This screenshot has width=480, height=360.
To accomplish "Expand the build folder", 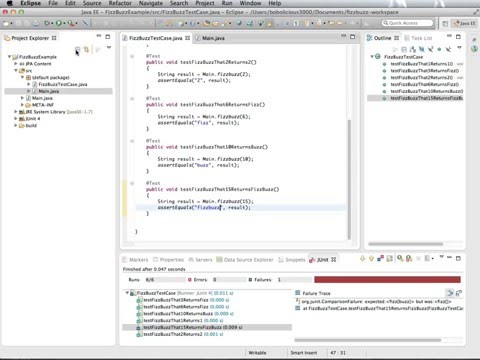I will click(15, 125).
